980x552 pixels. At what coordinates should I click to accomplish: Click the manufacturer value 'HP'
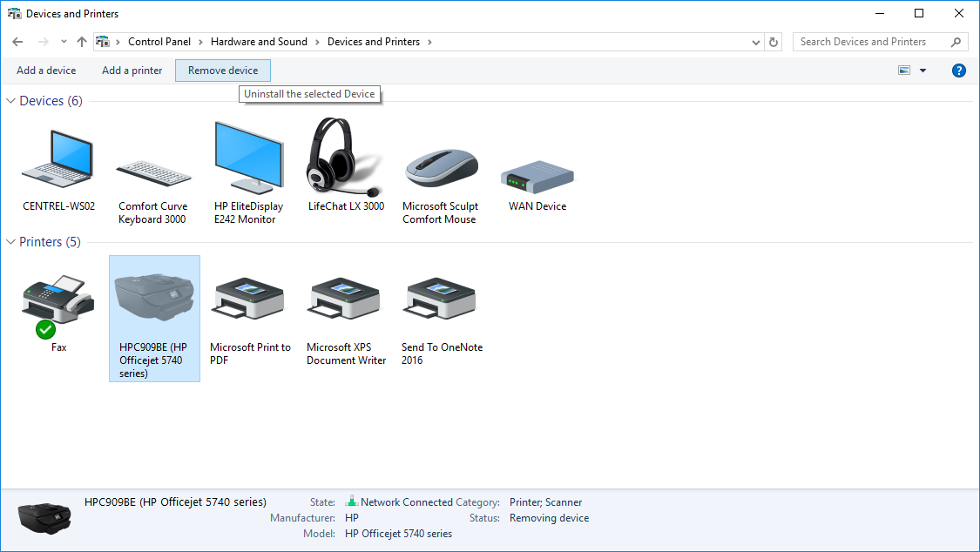pos(352,518)
